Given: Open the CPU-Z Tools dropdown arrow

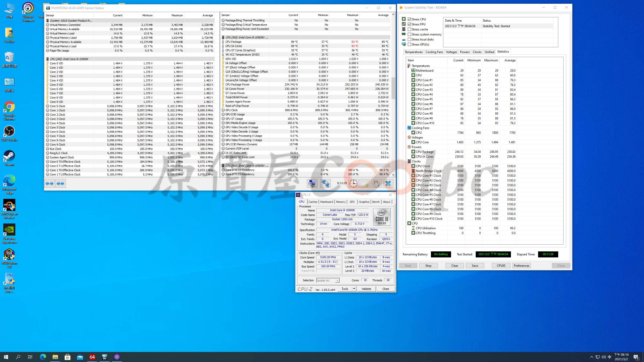Looking at the screenshot, I should pos(354,289).
